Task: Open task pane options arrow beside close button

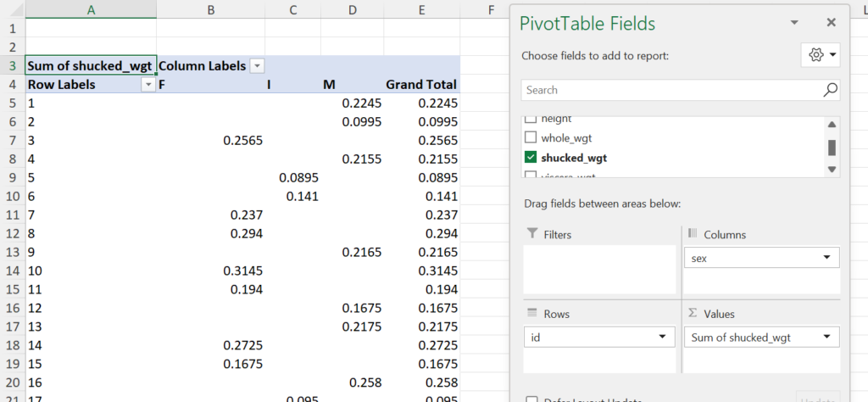Action: tap(794, 23)
